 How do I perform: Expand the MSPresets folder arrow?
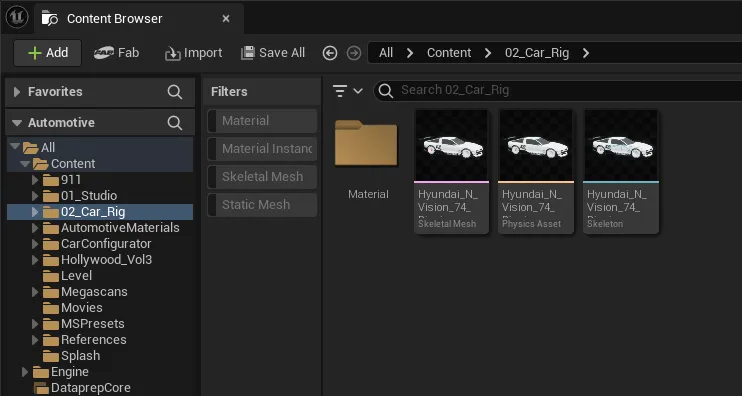[x=35, y=324]
